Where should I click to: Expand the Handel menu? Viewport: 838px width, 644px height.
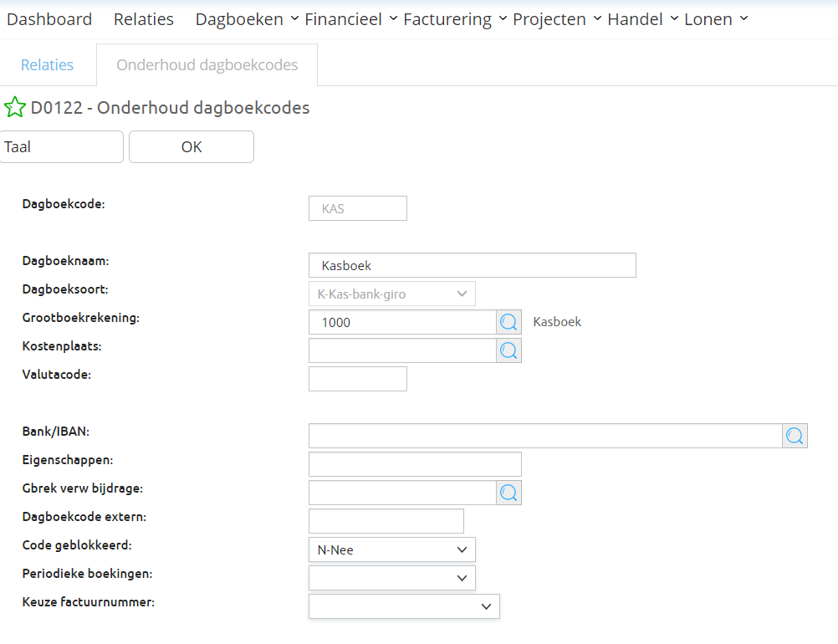coord(643,19)
